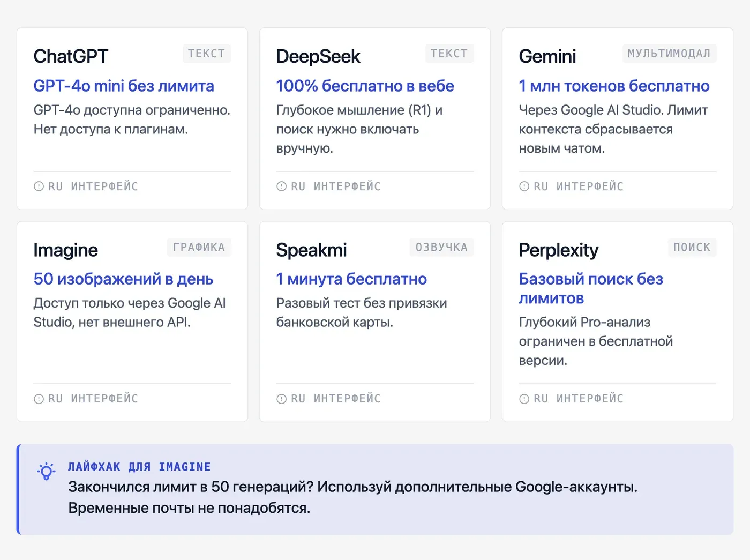
Task: Click the tip text "Закончился лимит в 50 генераций?"
Action: [x=191, y=487]
